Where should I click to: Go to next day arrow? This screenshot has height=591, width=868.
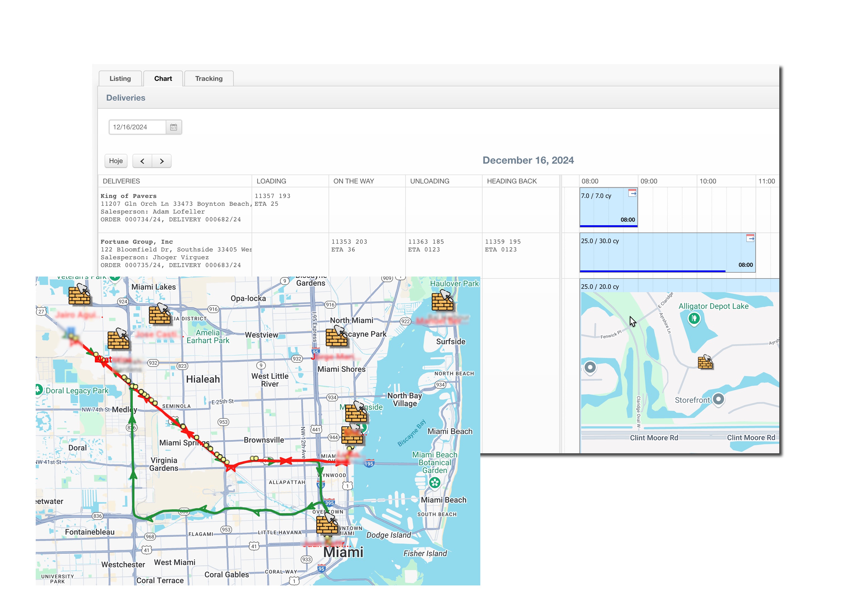coord(162,161)
